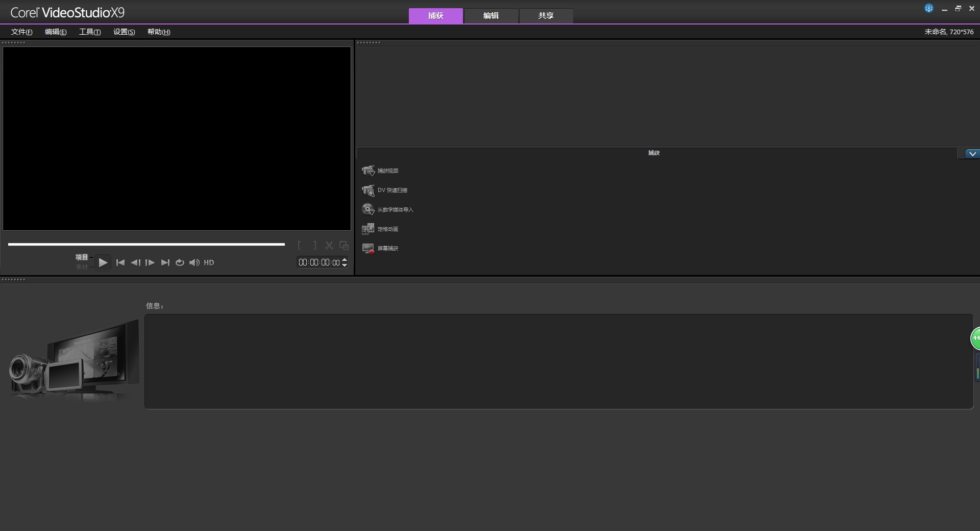This screenshot has height=531, width=980.
Task: Increase timecode with the up stepper arrow
Action: (345, 259)
